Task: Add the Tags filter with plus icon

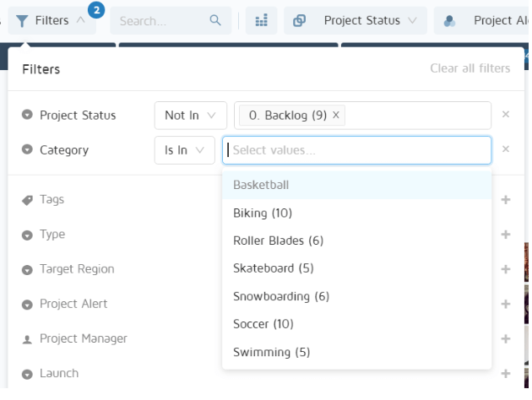Action: (506, 200)
